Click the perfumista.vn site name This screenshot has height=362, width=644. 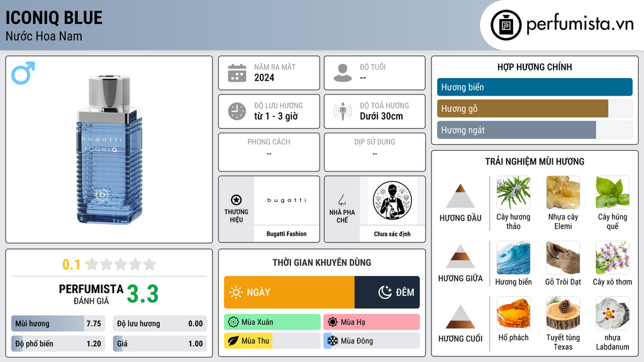click(x=580, y=25)
